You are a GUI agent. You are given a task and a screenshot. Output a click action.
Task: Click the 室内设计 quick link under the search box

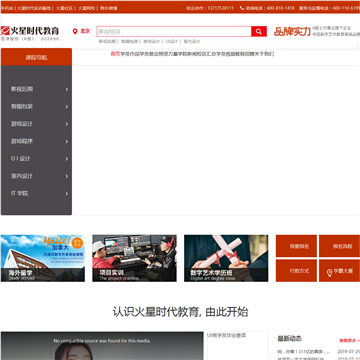click(192, 42)
